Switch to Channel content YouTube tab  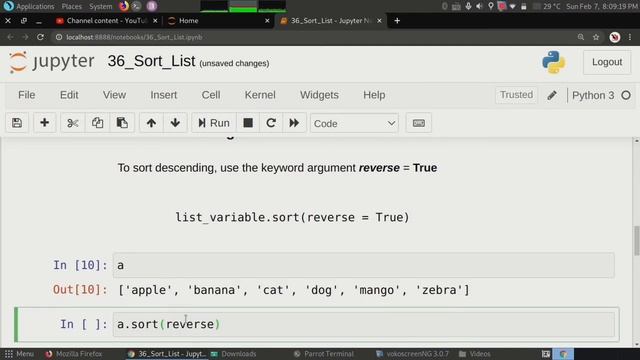[106, 20]
